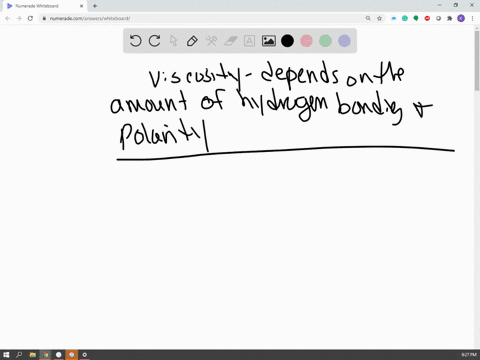Click the teal circle extension icon
Image resolution: width=480 pixels, height=360 pixels.
coord(405,18)
